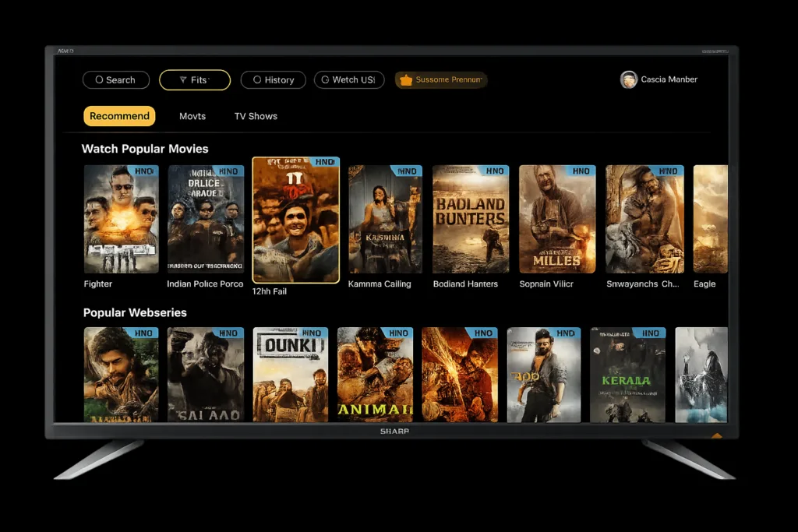This screenshot has width=798, height=532.
Task: Click the circle icon in Wetch US button
Action: click(325, 80)
